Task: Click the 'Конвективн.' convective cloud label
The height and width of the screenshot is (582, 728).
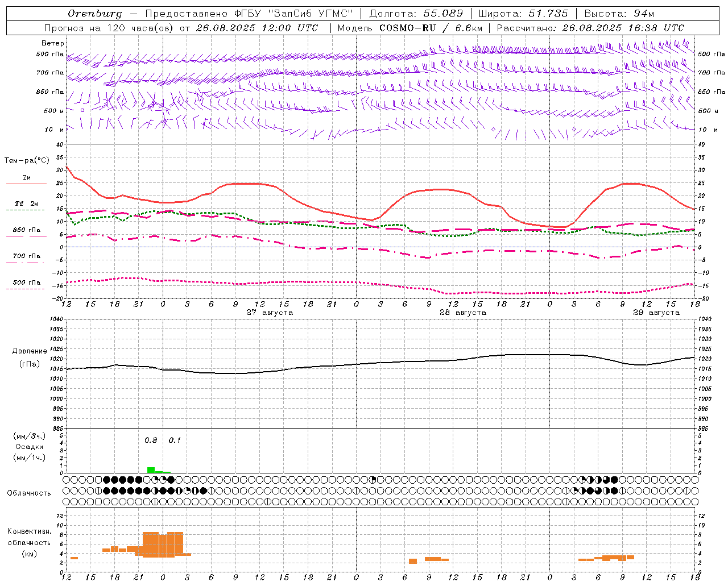Action: [30, 531]
